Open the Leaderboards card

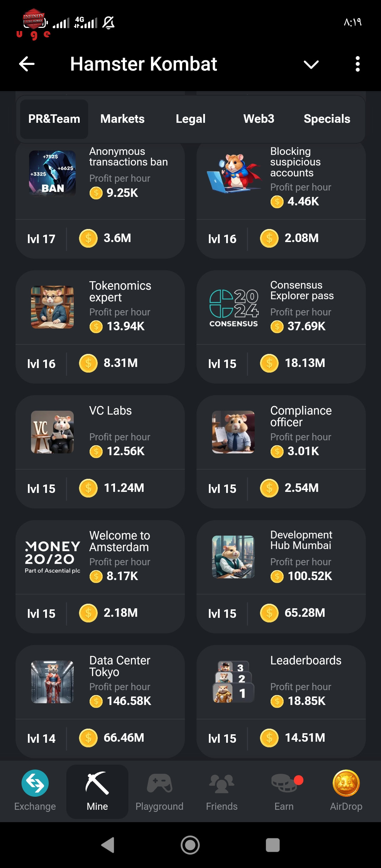coord(281,701)
